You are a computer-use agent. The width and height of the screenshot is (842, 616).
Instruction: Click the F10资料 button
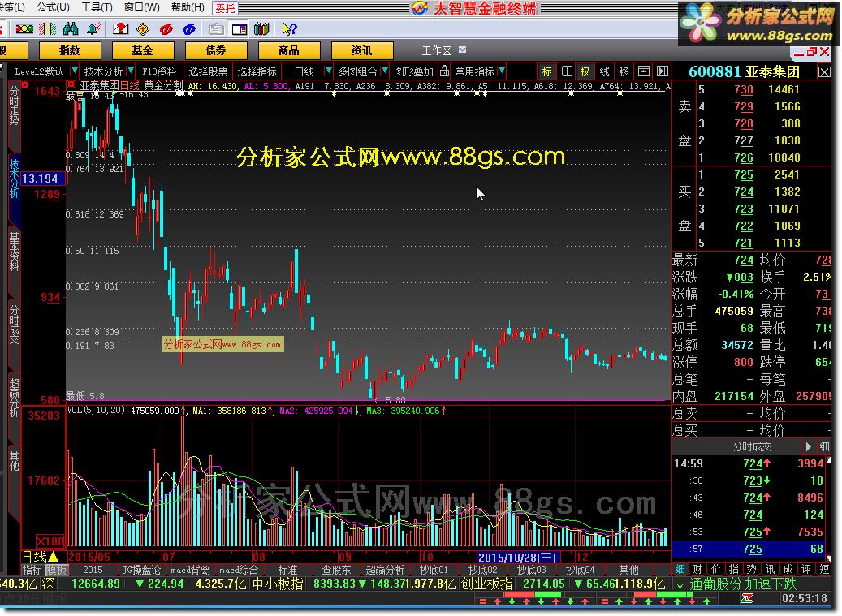click(159, 71)
